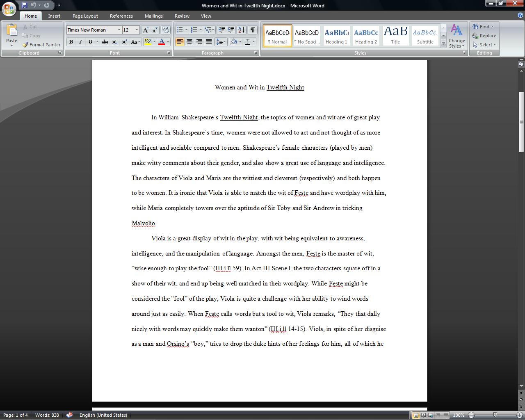Click the zoom slider handle
This screenshot has width=525, height=420.
pyautogui.click(x=495, y=415)
